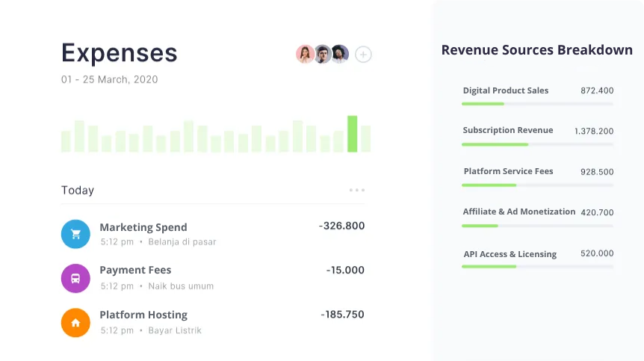Select the Platform Service Fees label
Image resolution: width=644 pixels, height=361 pixels.
point(509,172)
